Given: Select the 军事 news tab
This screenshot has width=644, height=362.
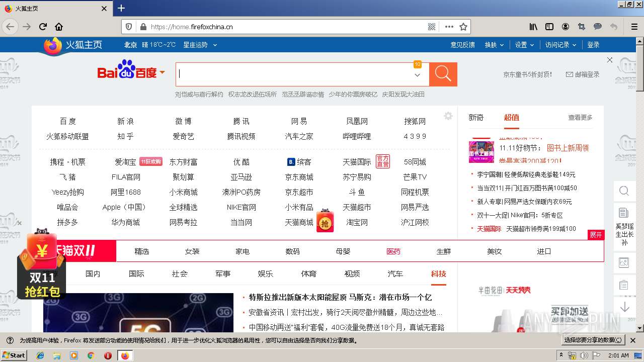Looking at the screenshot, I should point(222,274).
